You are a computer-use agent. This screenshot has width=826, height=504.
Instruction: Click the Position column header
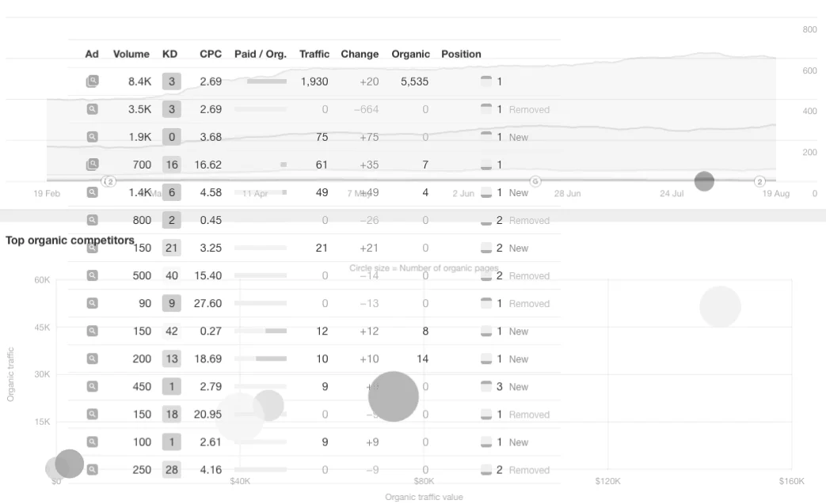[x=461, y=54]
